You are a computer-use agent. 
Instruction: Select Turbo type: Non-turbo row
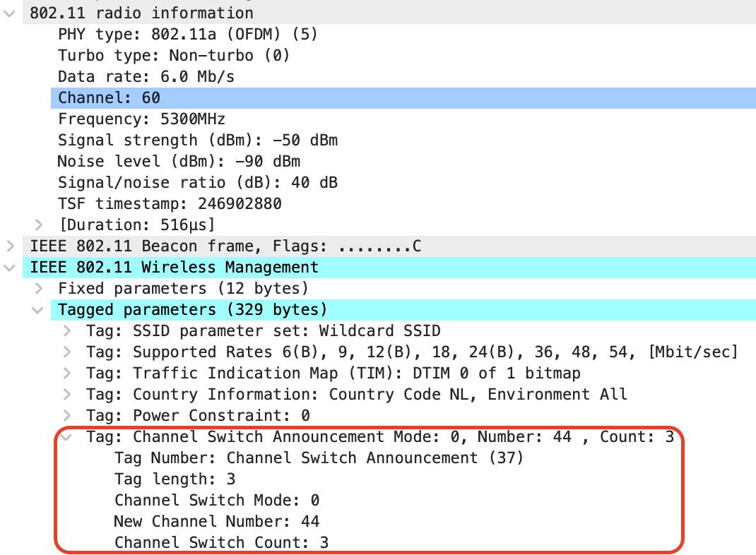pyautogui.click(x=174, y=55)
